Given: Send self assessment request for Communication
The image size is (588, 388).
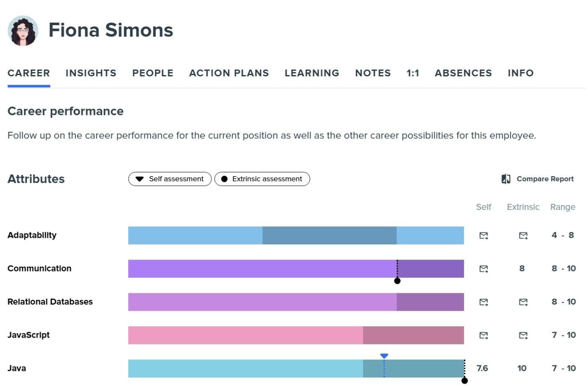Looking at the screenshot, I should (484, 268).
